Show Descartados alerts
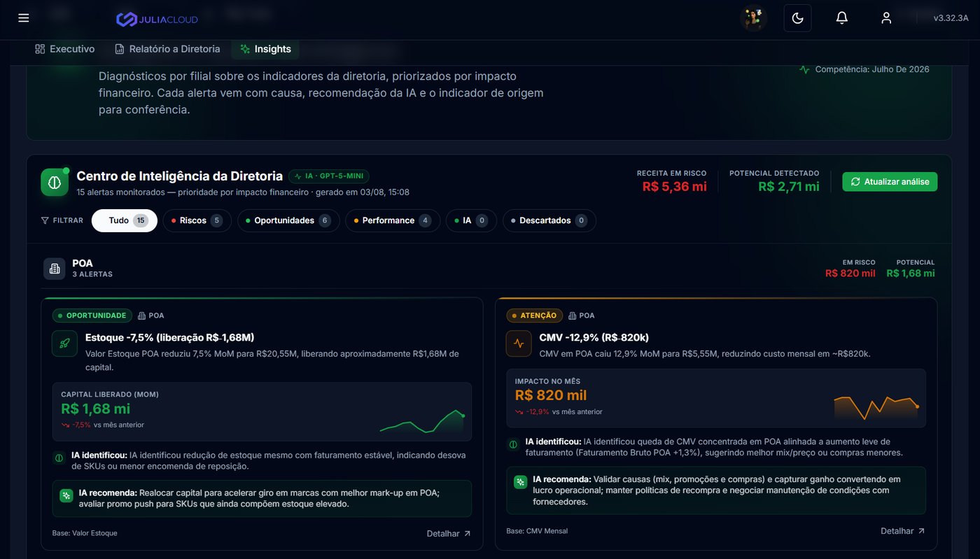Image resolution: width=980 pixels, height=559 pixels. [x=549, y=220]
